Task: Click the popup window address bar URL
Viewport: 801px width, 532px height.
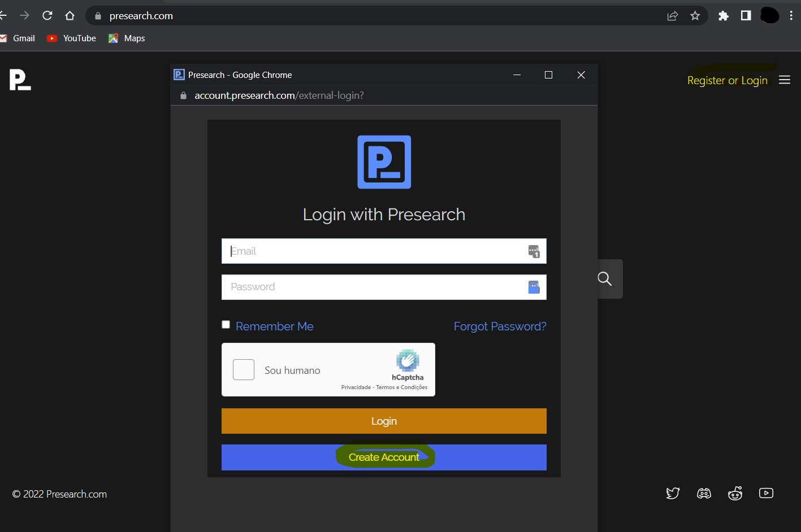Action: click(279, 95)
